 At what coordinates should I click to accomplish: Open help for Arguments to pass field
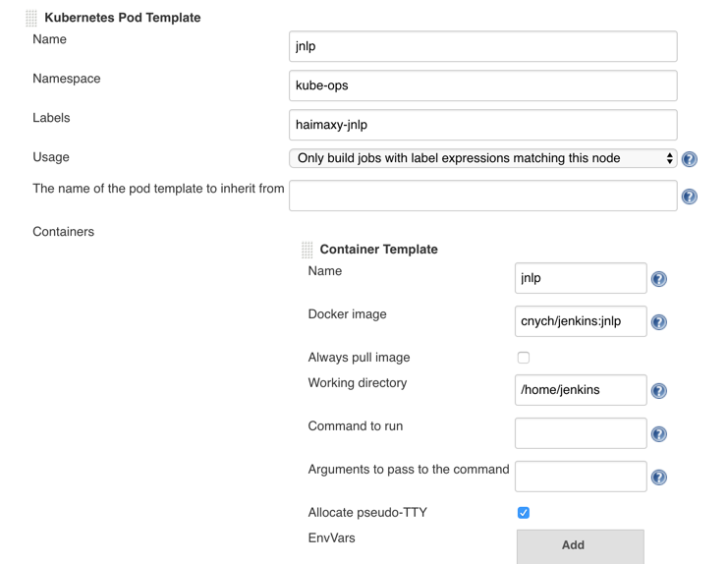(659, 478)
